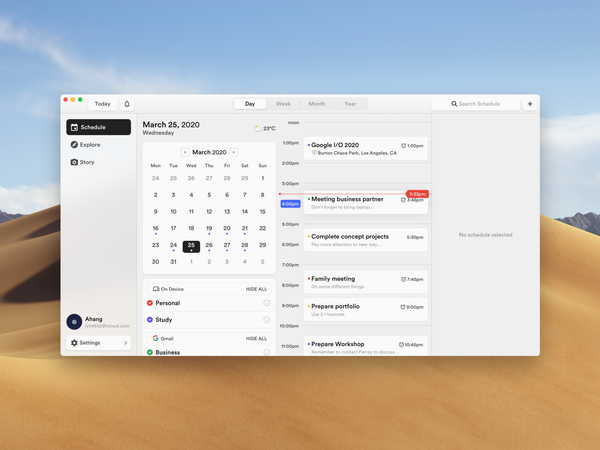
Task: Toggle the Business calendar checkbox
Action: coord(150,352)
